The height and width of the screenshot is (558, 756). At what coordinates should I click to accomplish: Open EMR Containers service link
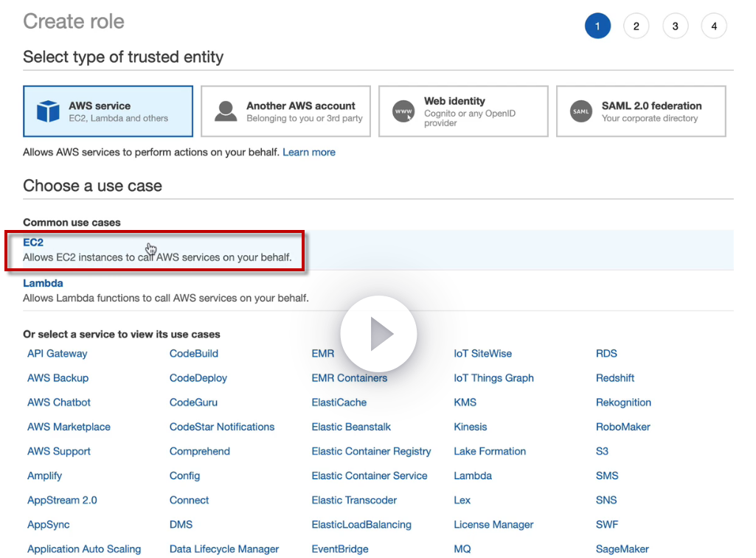point(349,378)
